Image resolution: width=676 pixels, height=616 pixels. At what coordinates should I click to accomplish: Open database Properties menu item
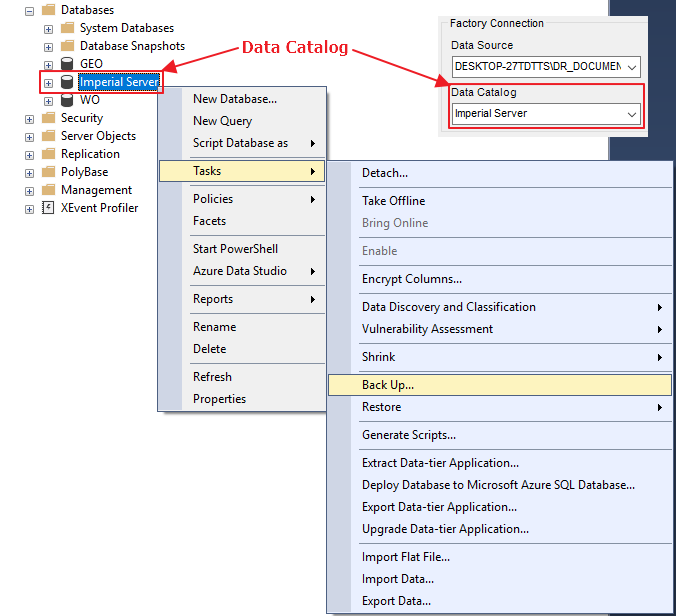[242, 399]
